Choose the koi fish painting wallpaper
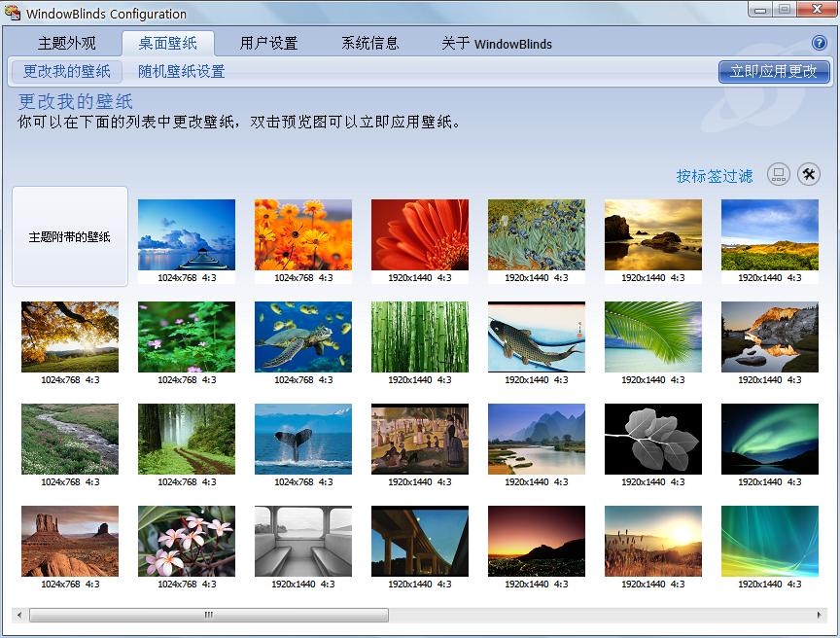This screenshot has height=638, width=840. [537, 337]
